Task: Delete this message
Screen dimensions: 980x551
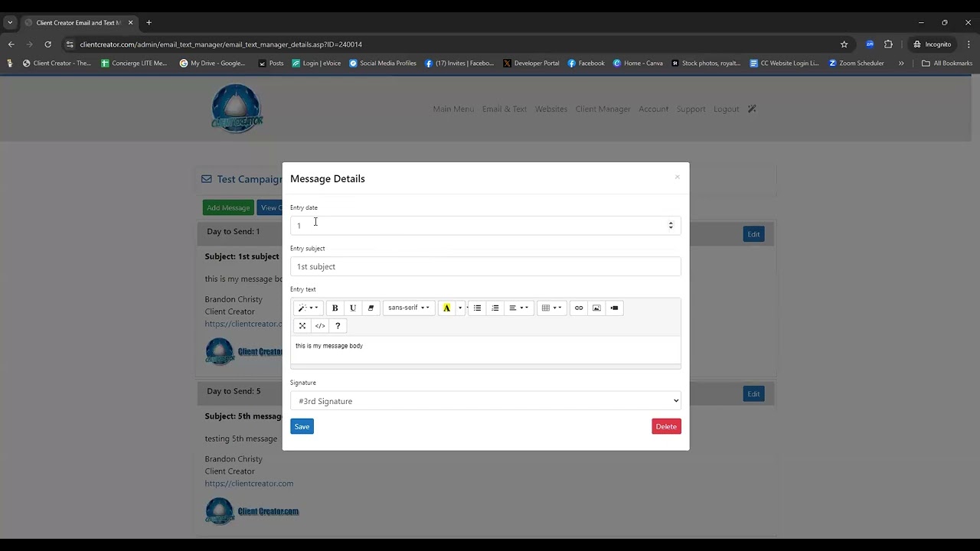Action: pyautogui.click(x=666, y=426)
